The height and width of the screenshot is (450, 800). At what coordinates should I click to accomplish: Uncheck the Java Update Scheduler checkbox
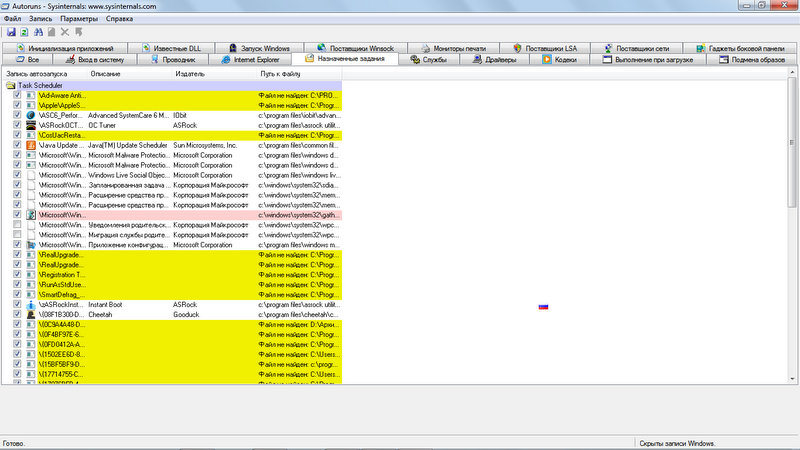17,145
